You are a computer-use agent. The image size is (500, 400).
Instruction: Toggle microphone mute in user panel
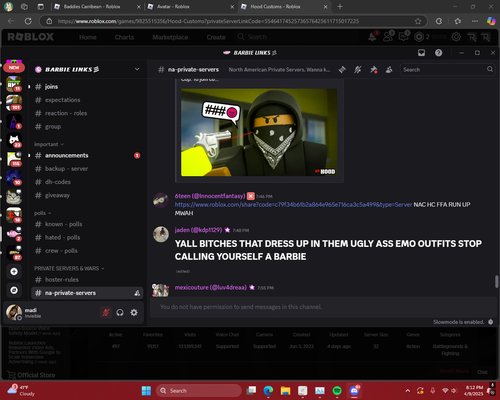(106, 313)
